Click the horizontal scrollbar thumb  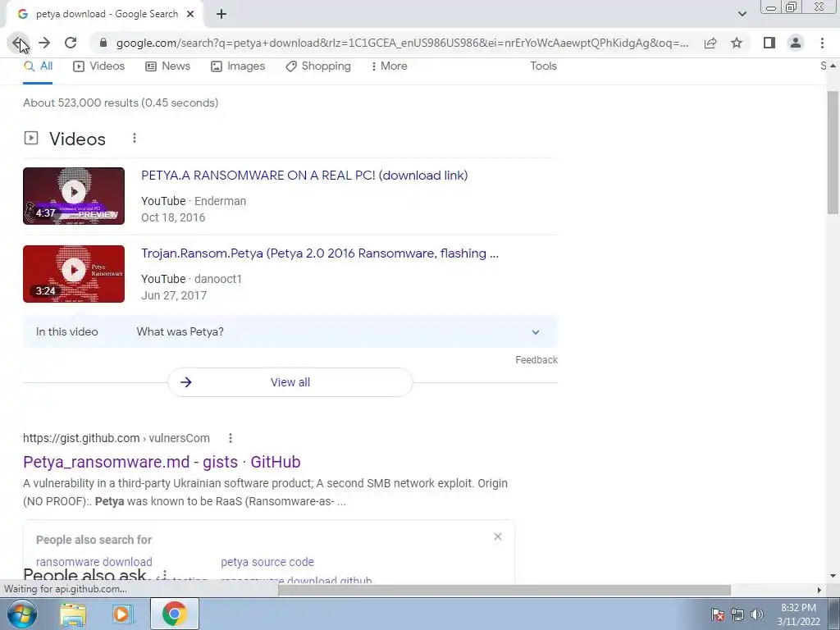pos(504,590)
